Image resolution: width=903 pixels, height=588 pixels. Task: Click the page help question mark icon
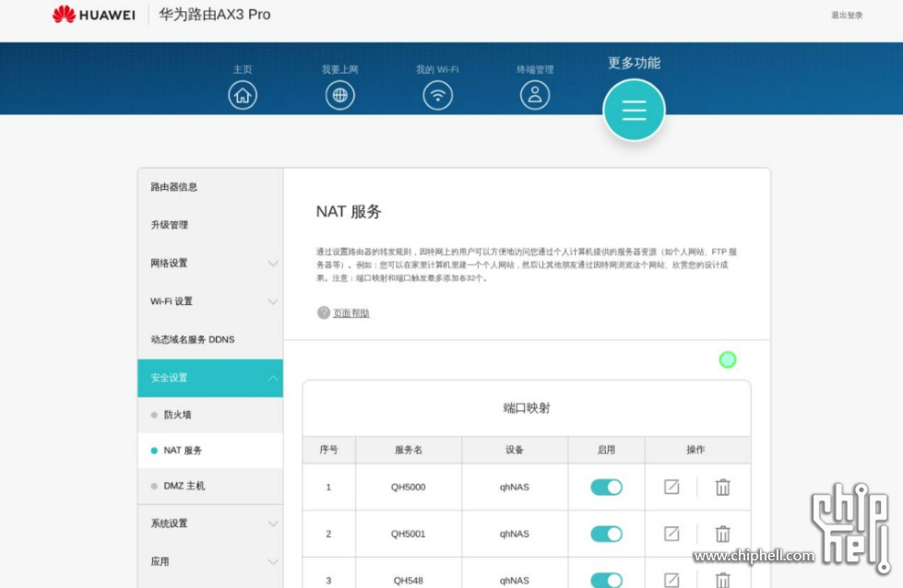tap(324, 312)
